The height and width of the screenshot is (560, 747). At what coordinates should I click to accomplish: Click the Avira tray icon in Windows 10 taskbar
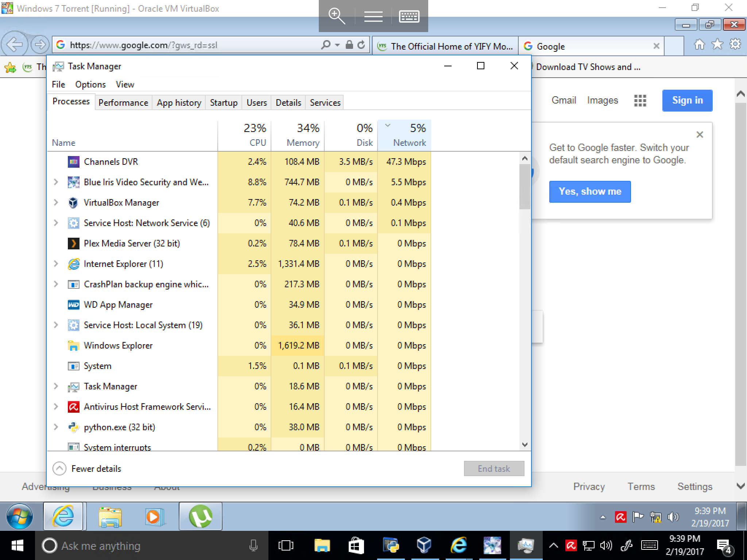pos(571,546)
